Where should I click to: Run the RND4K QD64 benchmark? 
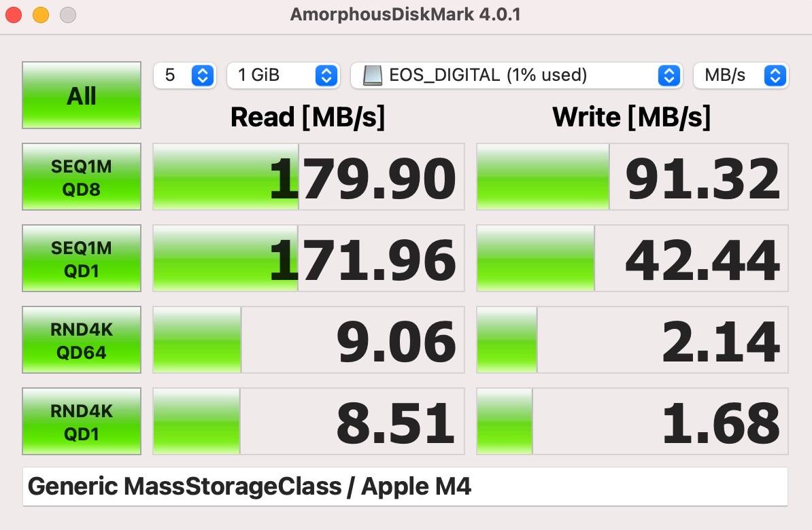82,340
